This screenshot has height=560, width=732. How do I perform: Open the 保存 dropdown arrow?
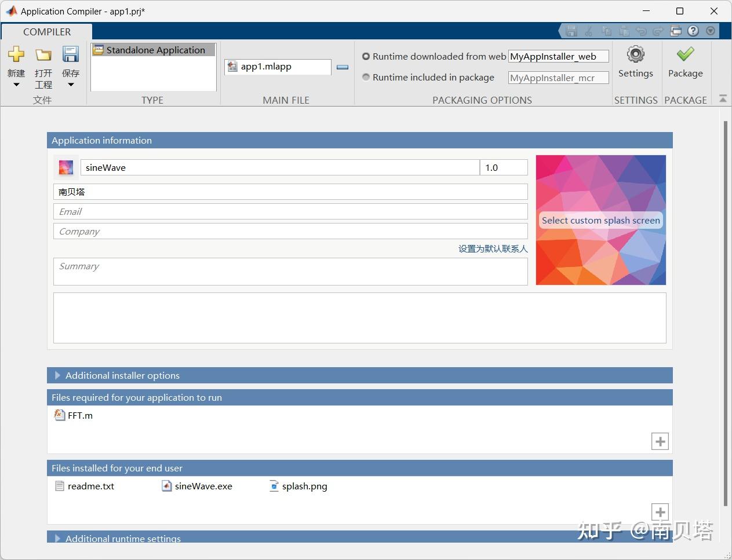point(70,85)
